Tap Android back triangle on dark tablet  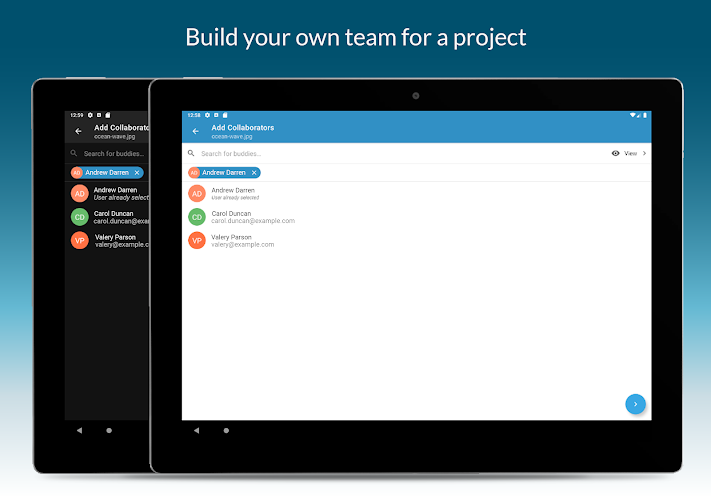(x=79, y=430)
